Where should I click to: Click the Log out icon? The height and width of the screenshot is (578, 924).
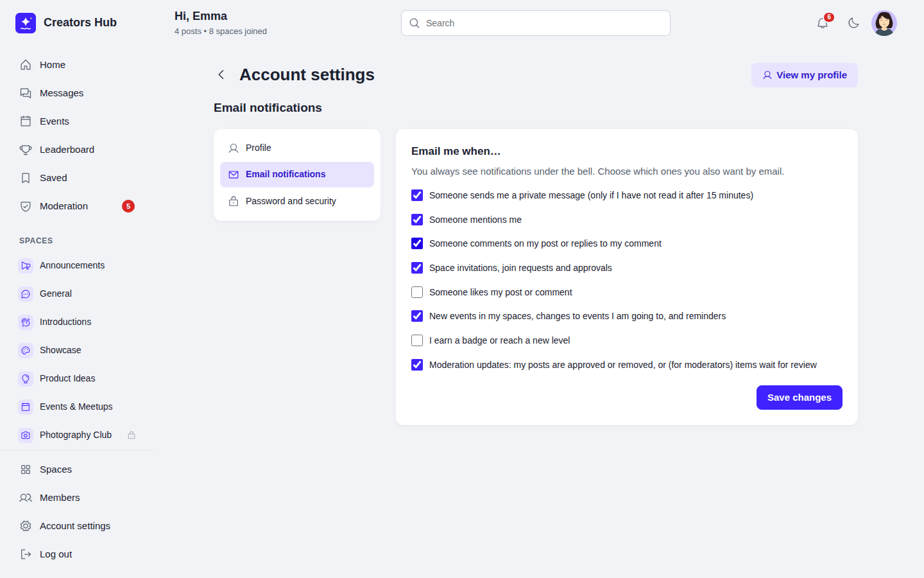(26, 554)
